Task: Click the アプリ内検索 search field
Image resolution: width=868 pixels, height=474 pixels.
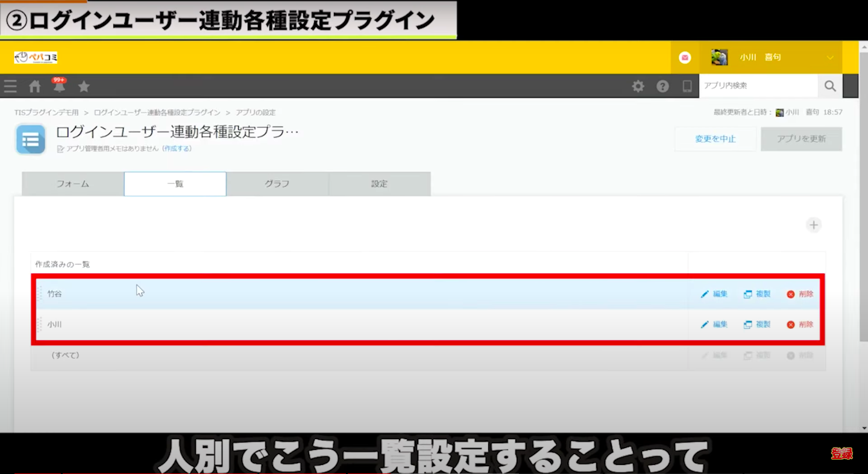Action: pos(758,86)
